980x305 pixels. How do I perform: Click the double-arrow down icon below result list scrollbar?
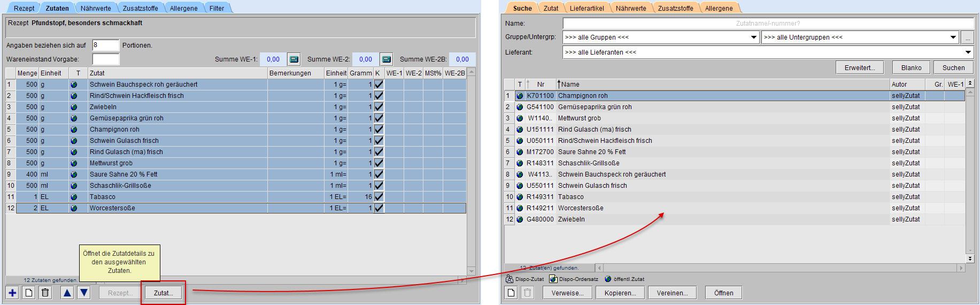pyautogui.click(x=970, y=258)
